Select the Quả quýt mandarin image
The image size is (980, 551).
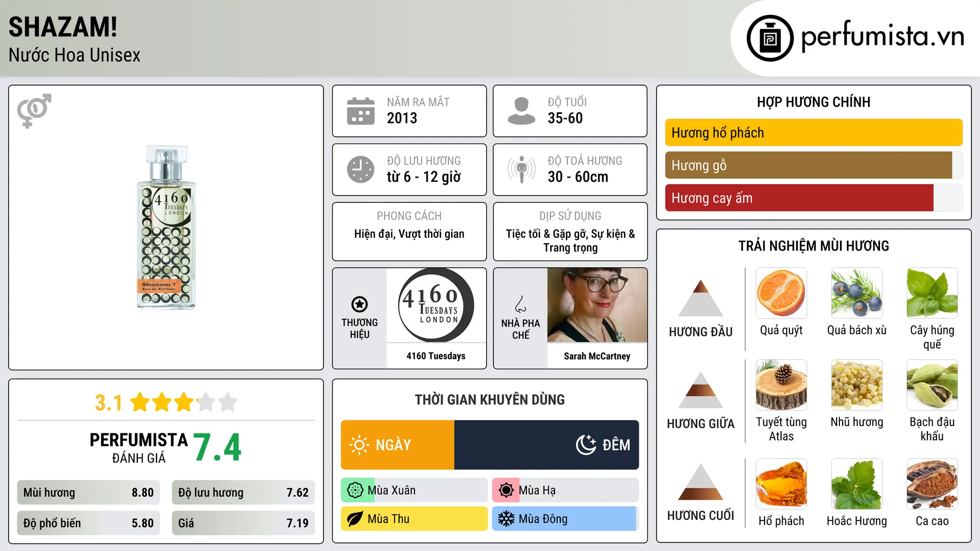pos(781,293)
